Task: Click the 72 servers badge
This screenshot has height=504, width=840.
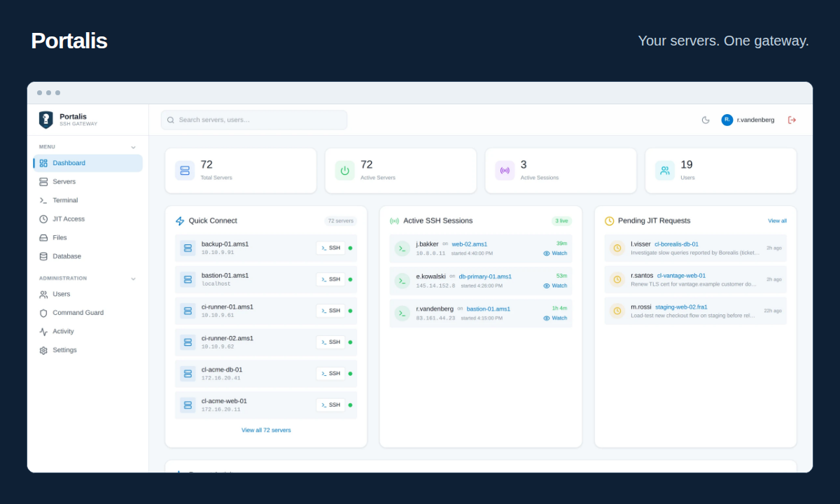Action: pyautogui.click(x=341, y=221)
